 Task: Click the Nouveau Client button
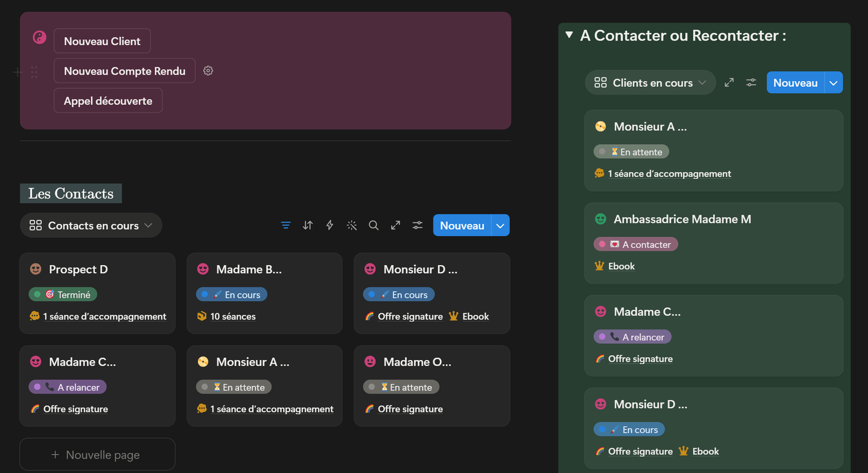[102, 41]
